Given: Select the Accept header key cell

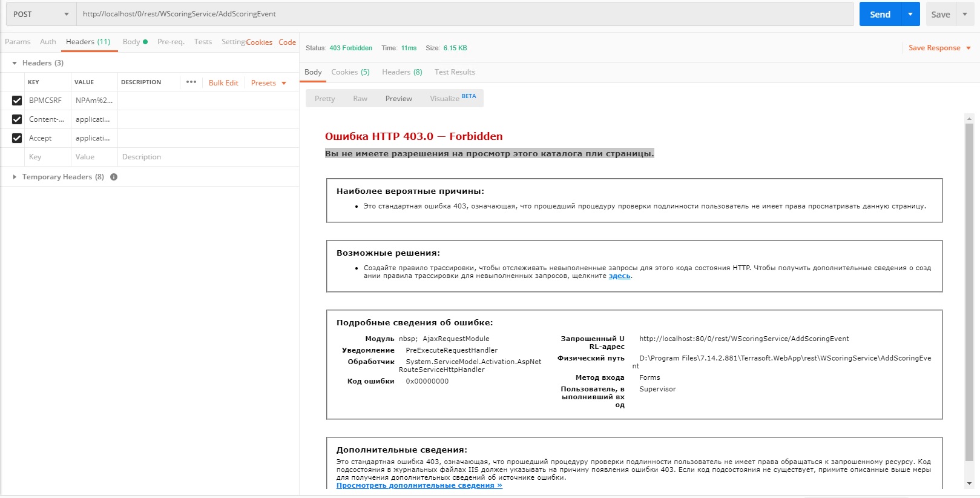Looking at the screenshot, I should coord(48,138).
